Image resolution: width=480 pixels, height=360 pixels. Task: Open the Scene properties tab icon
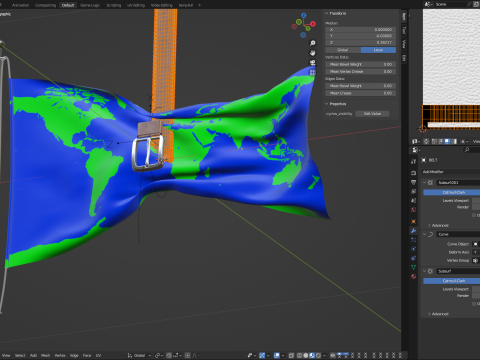414,200
